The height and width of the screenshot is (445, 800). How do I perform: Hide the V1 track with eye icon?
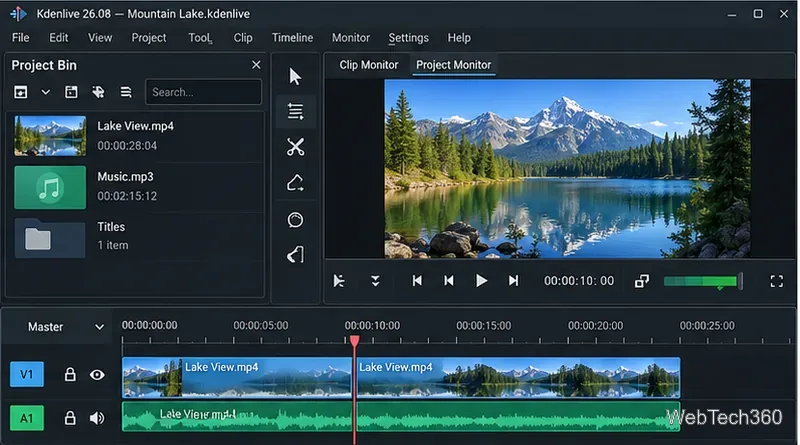coord(97,375)
